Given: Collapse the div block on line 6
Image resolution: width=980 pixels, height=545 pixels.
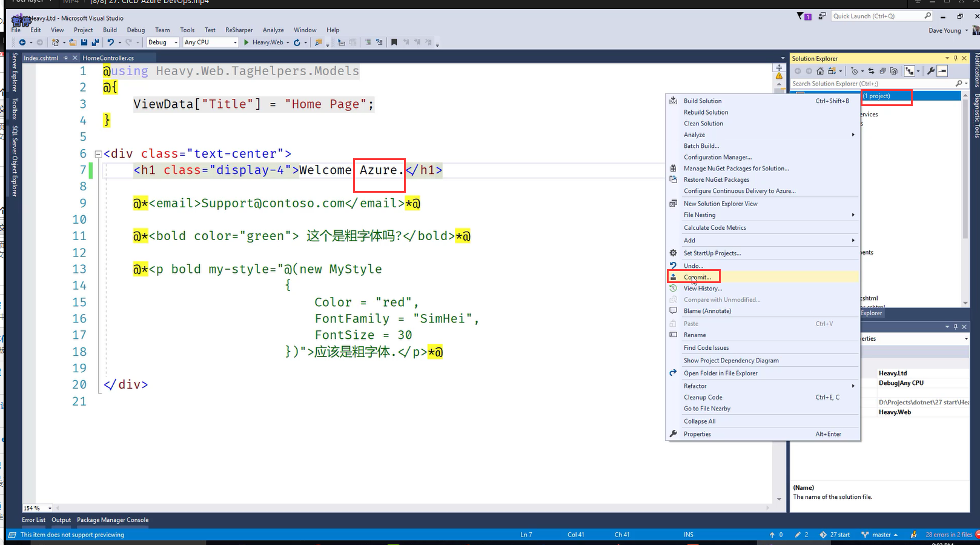Looking at the screenshot, I should (x=98, y=154).
